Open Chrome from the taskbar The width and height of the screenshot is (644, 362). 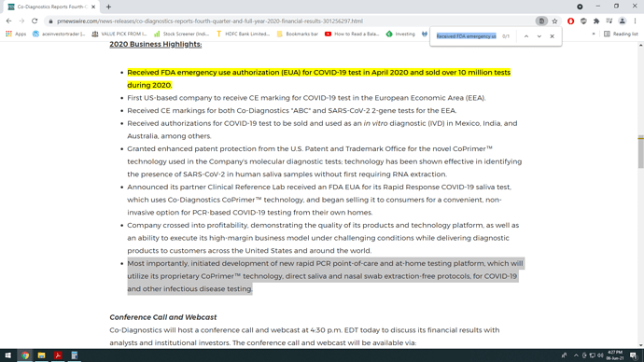pyautogui.click(x=25, y=355)
